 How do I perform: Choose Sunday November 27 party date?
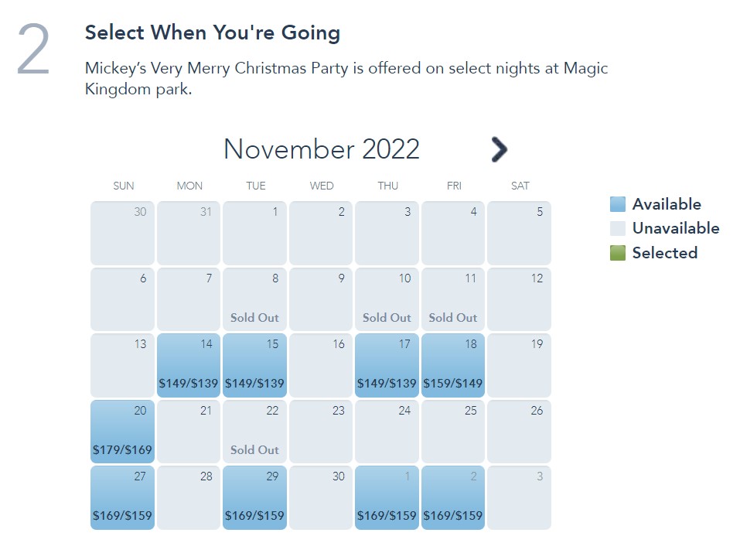click(x=122, y=497)
